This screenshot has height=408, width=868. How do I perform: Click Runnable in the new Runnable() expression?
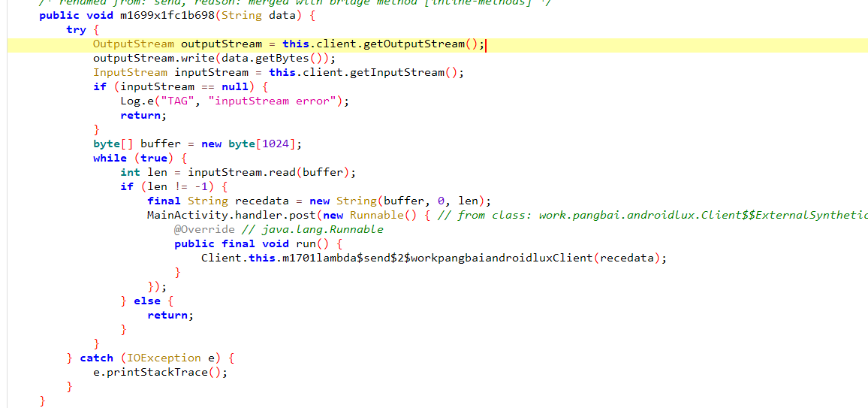coord(377,215)
